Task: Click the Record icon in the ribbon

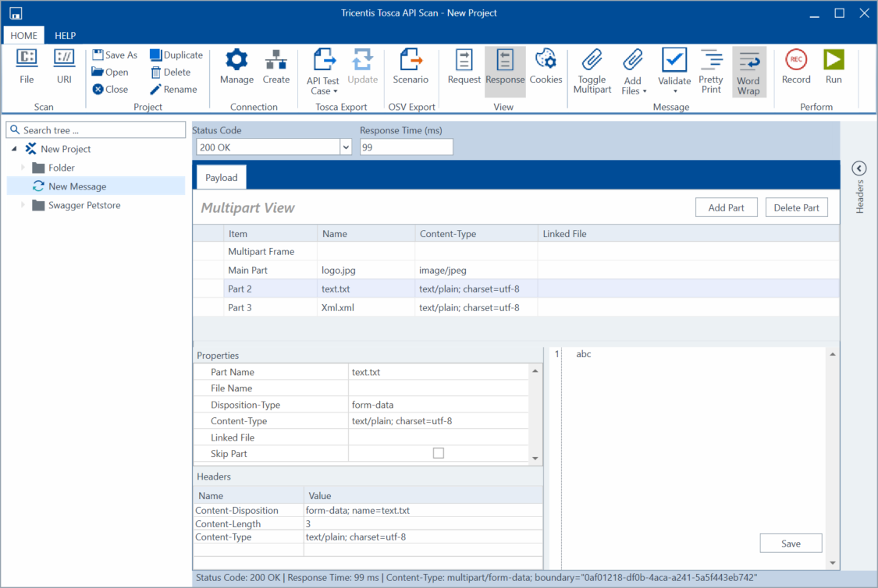Action: pos(796,60)
